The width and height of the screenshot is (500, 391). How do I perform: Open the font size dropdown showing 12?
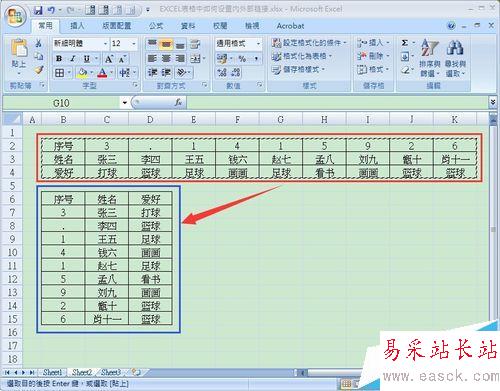(x=134, y=44)
